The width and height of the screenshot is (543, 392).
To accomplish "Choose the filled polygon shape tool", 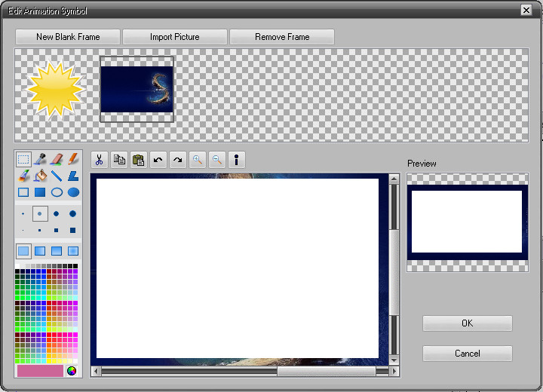I will [x=73, y=176].
